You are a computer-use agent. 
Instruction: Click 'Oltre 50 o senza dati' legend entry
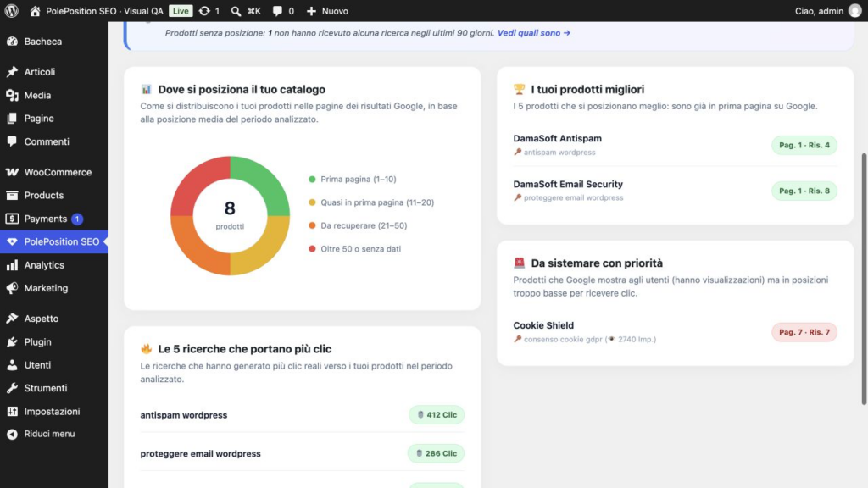click(x=354, y=249)
